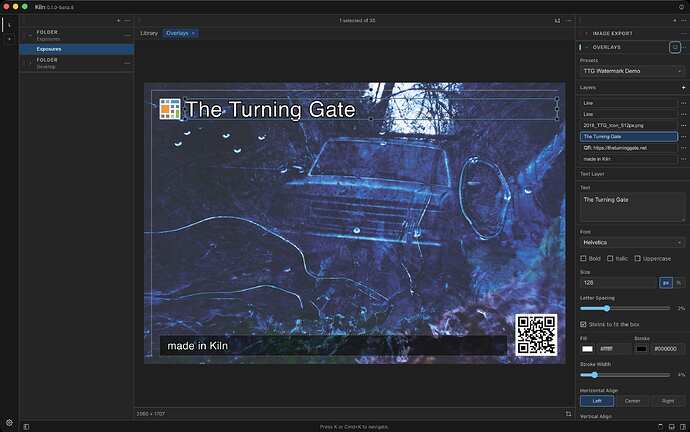Uncheck Shrink to fit the box

click(583, 324)
